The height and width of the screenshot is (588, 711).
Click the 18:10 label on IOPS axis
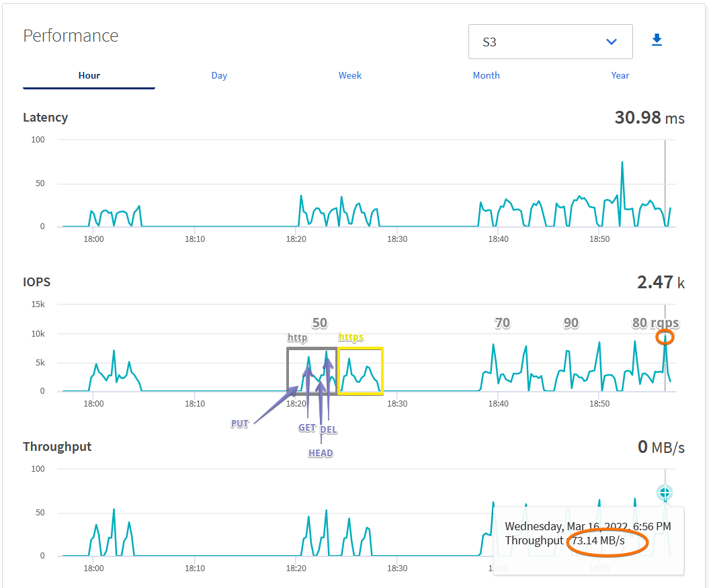pyautogui.click(x=194, y=403)
